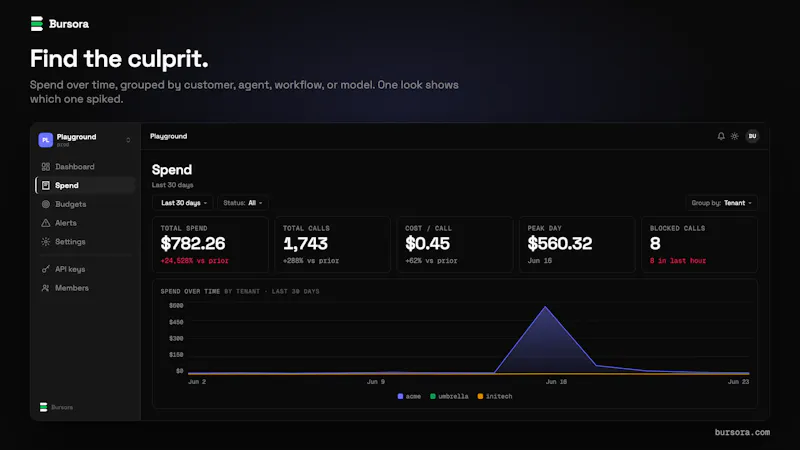Viewport: 800px width, 450px height.
Task: Open Members menu item
Action: [86, 288]
